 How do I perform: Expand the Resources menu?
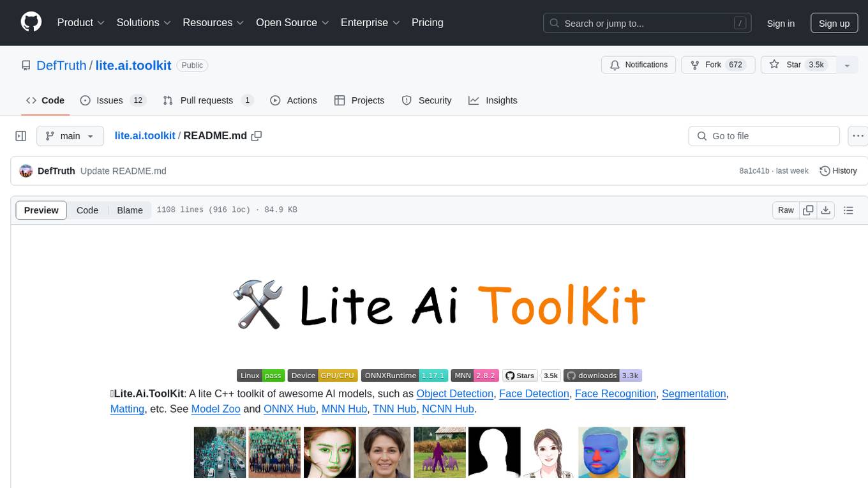tap(213, 22)
